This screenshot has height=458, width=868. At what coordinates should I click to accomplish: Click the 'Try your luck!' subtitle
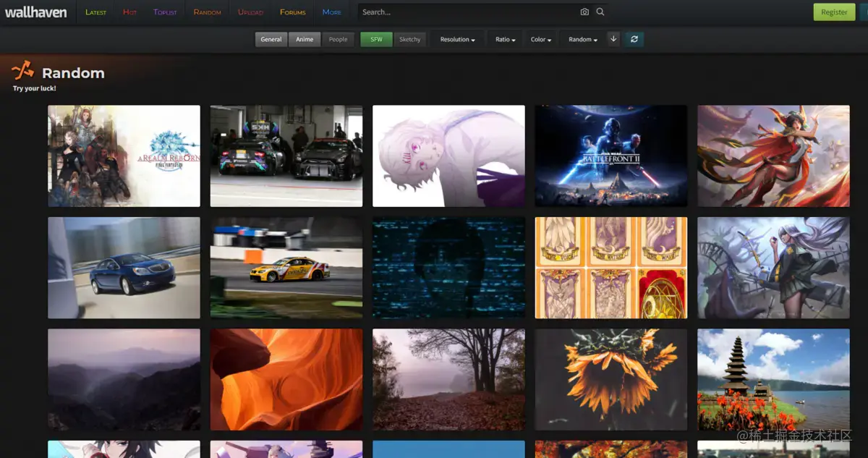coord(34,88)
